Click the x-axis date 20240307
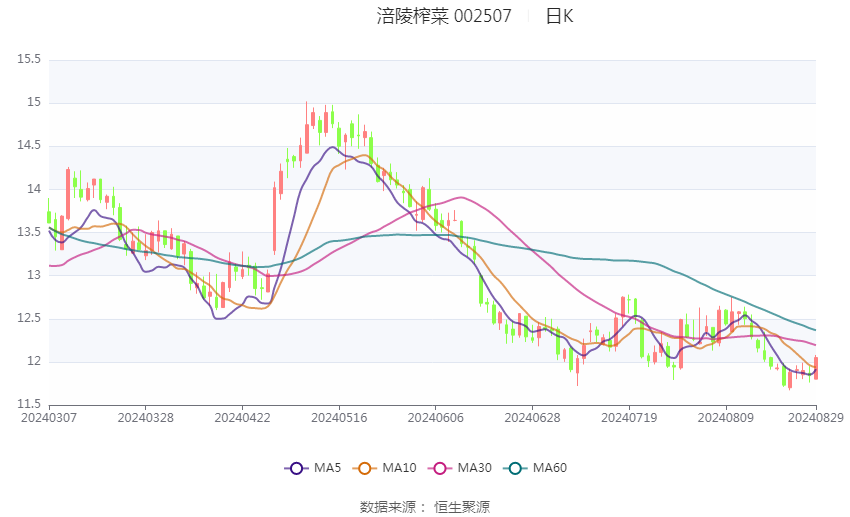Image resolution: width=850 pixels, height=517 pixels. tap(49, 418)
